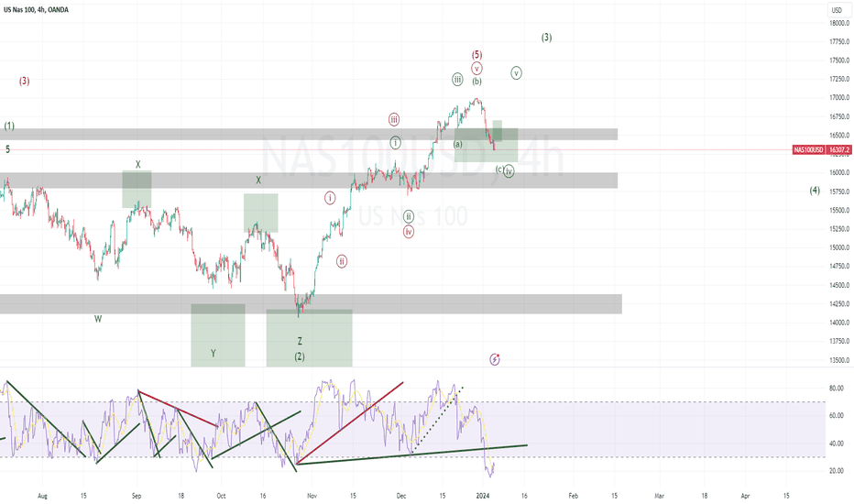
Task: Click the Oct date on time axis
Action: coord(221,496)
